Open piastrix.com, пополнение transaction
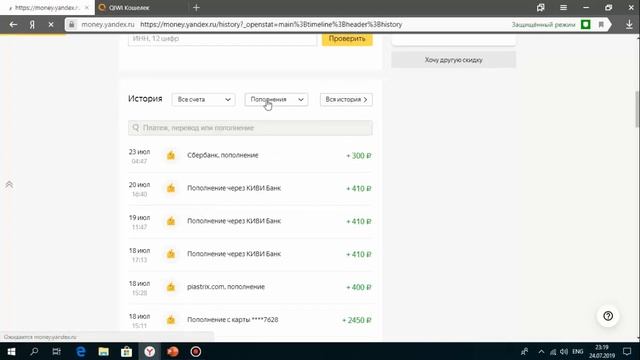This screenshot has height=360, width=640. [250, 287]
